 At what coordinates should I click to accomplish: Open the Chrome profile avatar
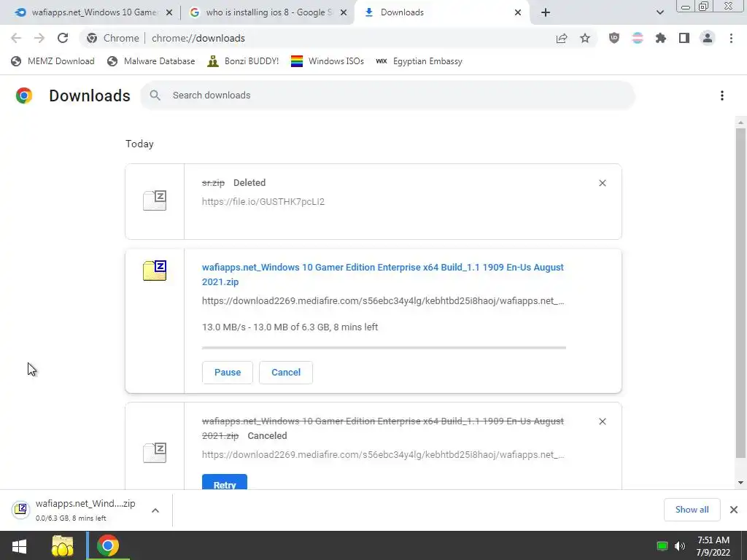click(708, 38)
